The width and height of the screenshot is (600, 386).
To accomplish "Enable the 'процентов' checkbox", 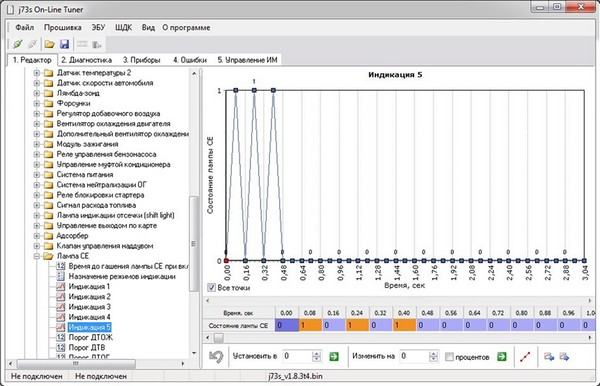I will [449, 357].
